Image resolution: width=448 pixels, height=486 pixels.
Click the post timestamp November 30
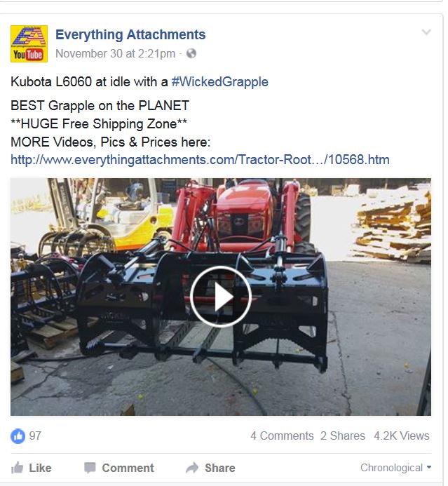click(x=115, y=53)
